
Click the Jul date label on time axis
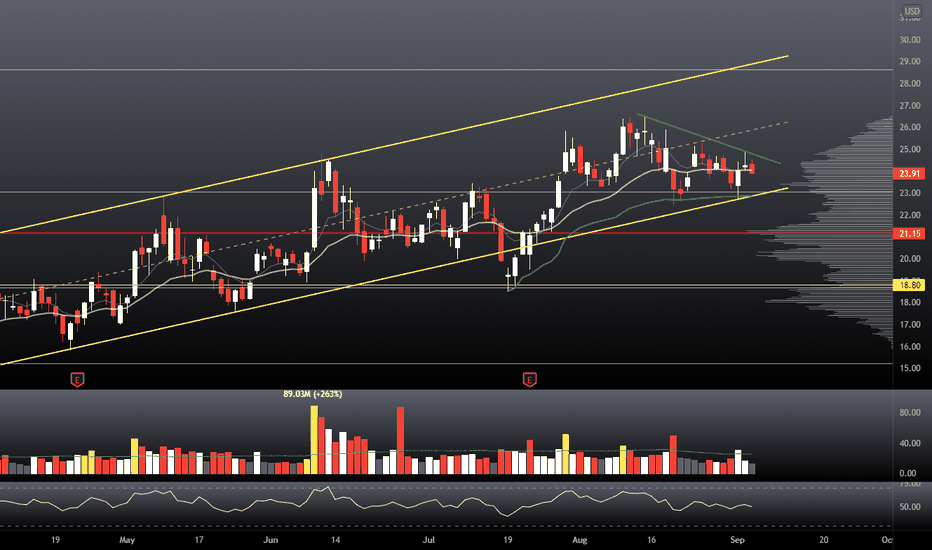429,540
